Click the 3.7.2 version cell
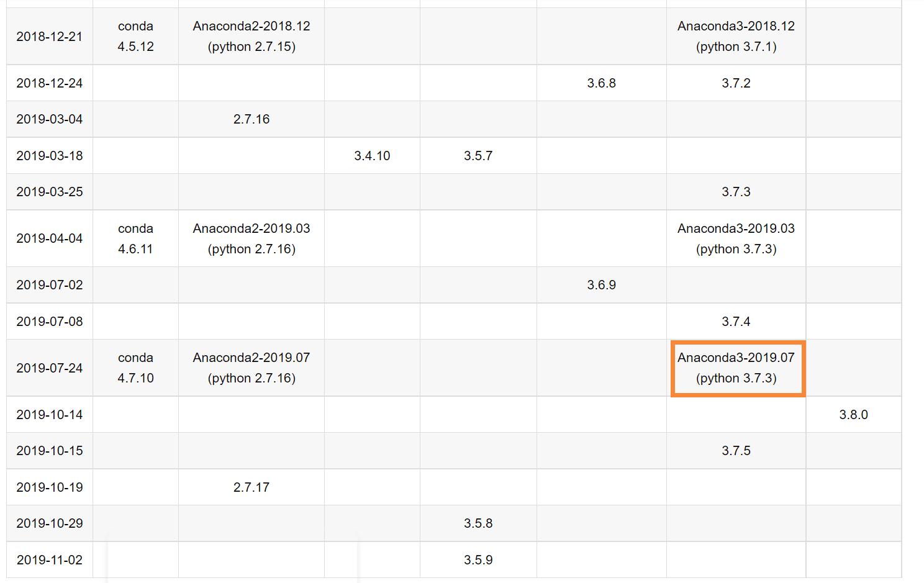This screenshot has width=924, height=583. click(x=736, y=83)
